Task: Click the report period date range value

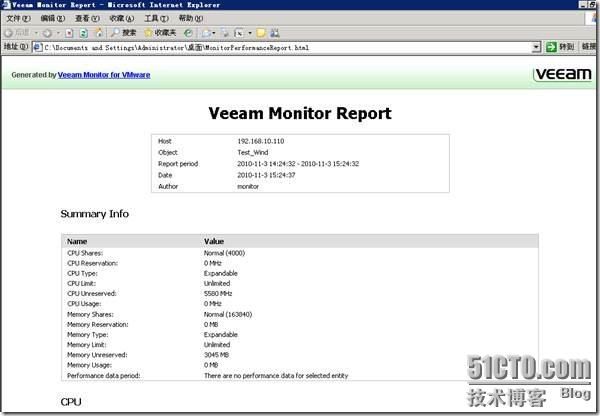Action: 298,164
